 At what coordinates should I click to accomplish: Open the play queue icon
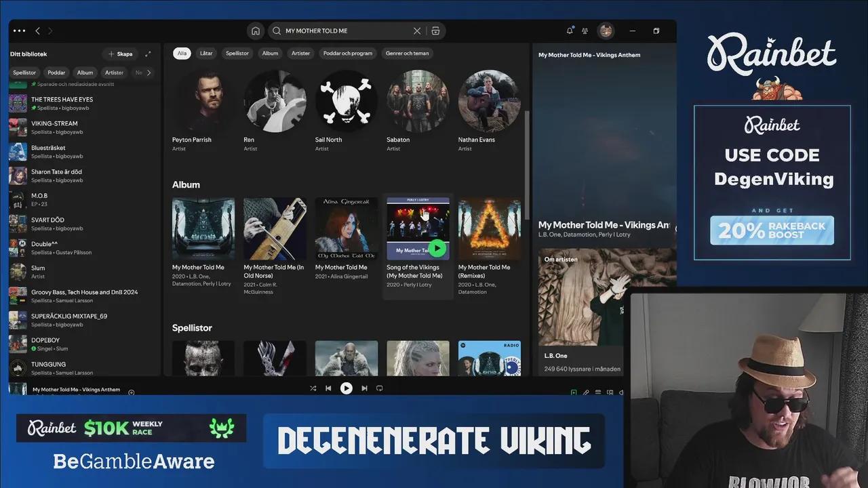click(598, 392)
